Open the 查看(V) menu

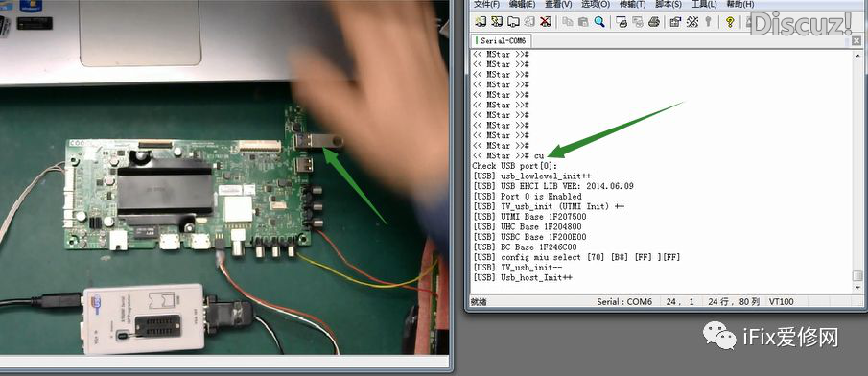(x=558, y=4)
